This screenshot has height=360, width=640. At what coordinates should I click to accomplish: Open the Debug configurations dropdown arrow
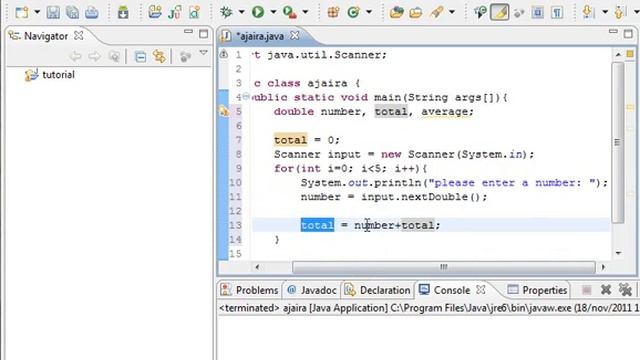click(x=241, y=12)
